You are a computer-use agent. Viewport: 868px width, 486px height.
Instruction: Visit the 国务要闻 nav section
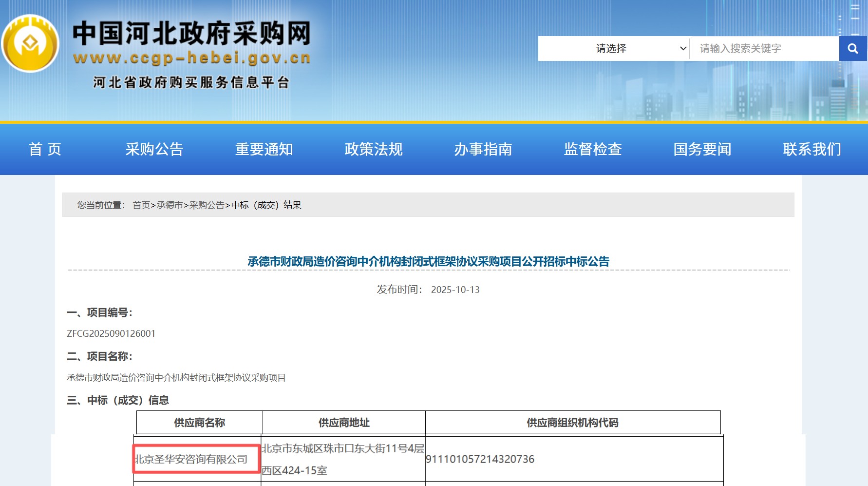702,149
